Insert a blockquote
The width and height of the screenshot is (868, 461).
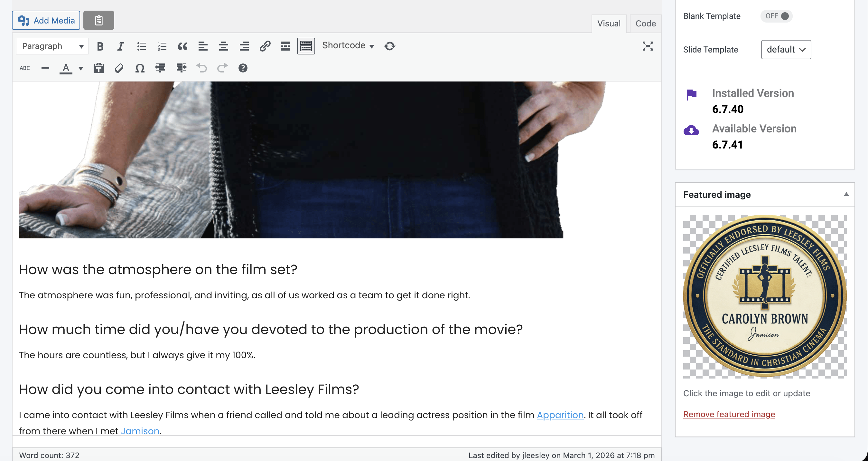pos(182,46)
